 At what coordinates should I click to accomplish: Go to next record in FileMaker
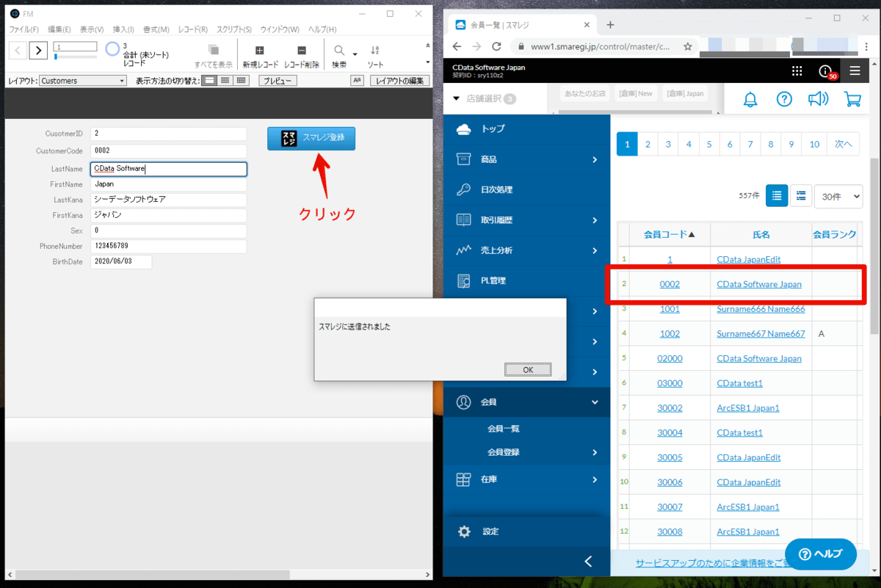pos(38,50)
